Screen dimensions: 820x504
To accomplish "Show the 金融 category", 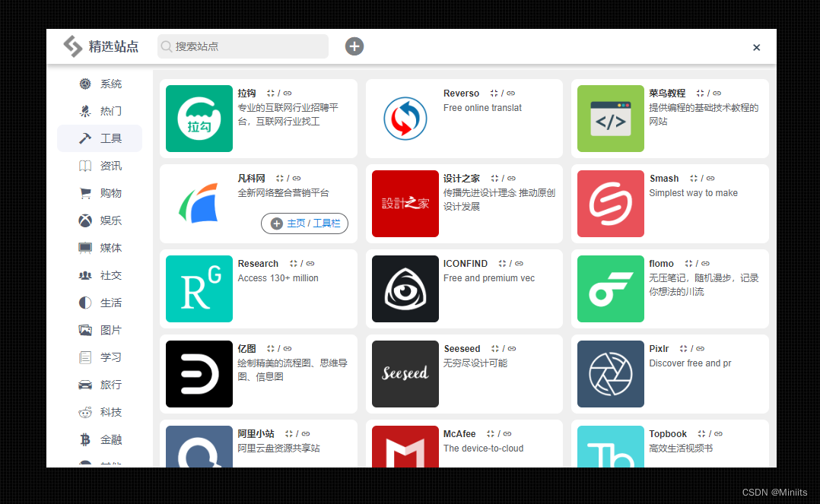I will [x=100, y=439].
